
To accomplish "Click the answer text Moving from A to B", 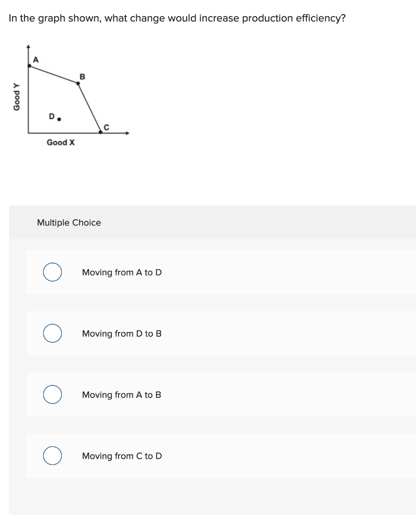I will coord(121,395).
